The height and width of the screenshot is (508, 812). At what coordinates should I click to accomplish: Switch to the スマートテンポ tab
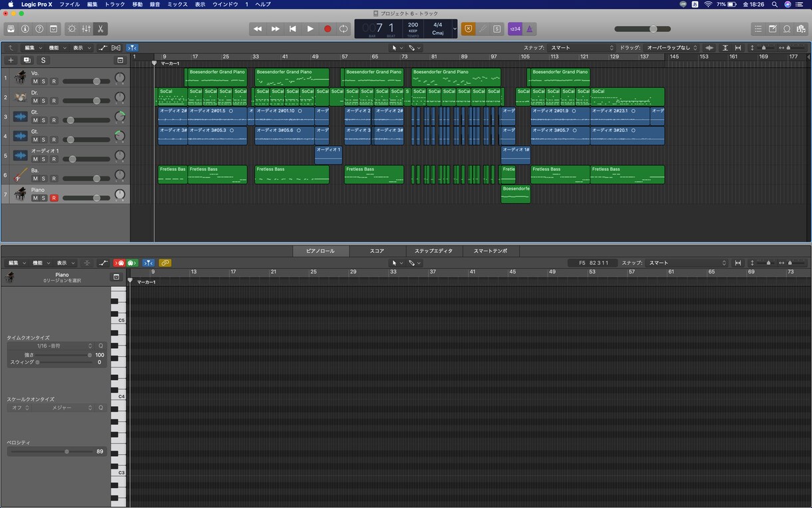click(x=491, y=251)
